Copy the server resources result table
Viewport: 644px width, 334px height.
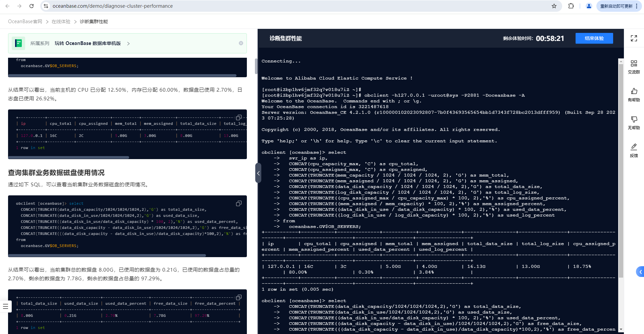point(239,117)
